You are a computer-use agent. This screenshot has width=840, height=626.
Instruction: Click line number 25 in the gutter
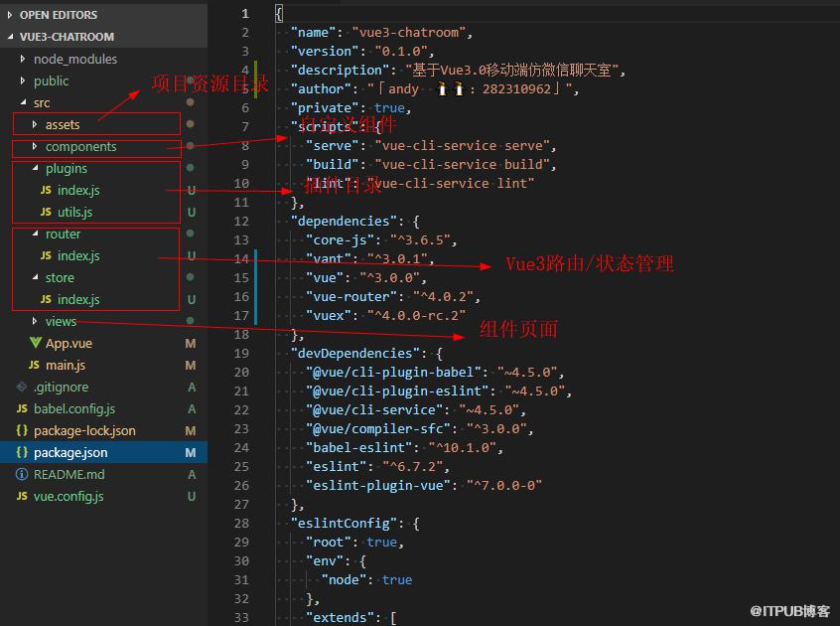click(x=241, y=466)
